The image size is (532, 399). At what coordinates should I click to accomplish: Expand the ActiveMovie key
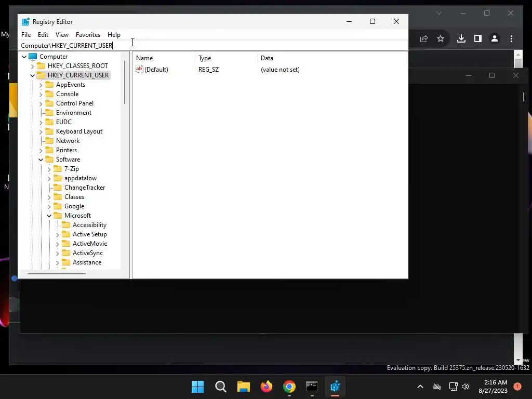57,244
